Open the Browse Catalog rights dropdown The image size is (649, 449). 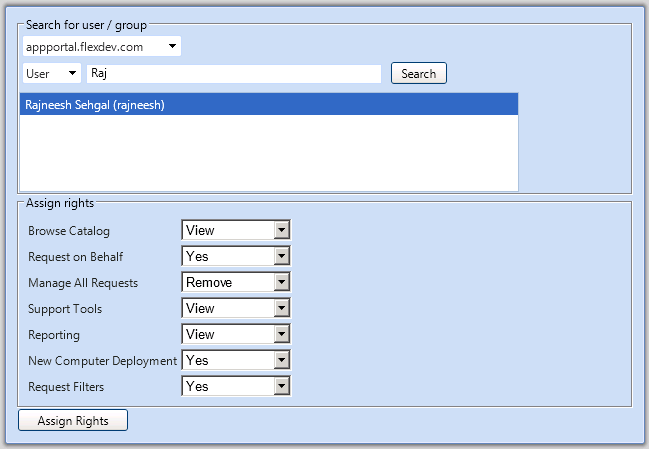(236, 230)
